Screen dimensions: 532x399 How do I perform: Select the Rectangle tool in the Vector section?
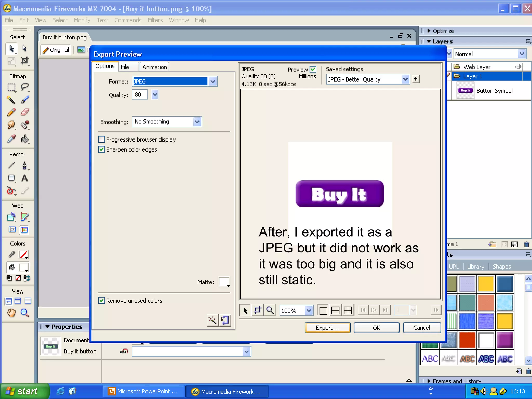tap(11, 178)
